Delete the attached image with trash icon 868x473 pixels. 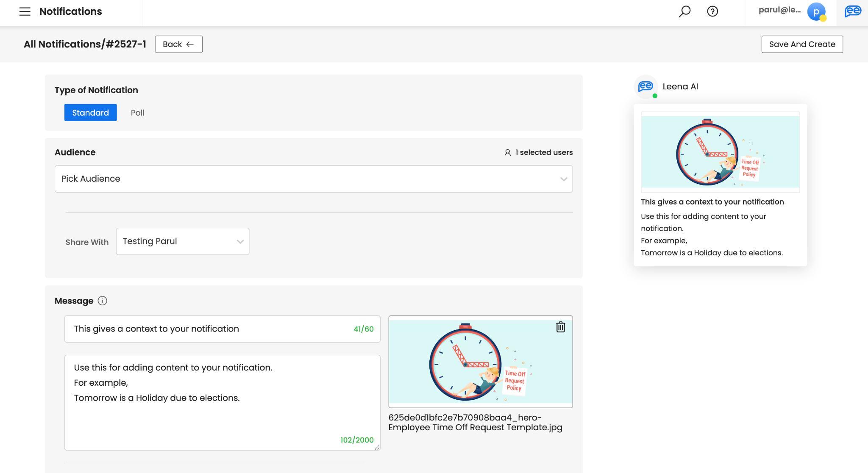click(x=560, y=327)
